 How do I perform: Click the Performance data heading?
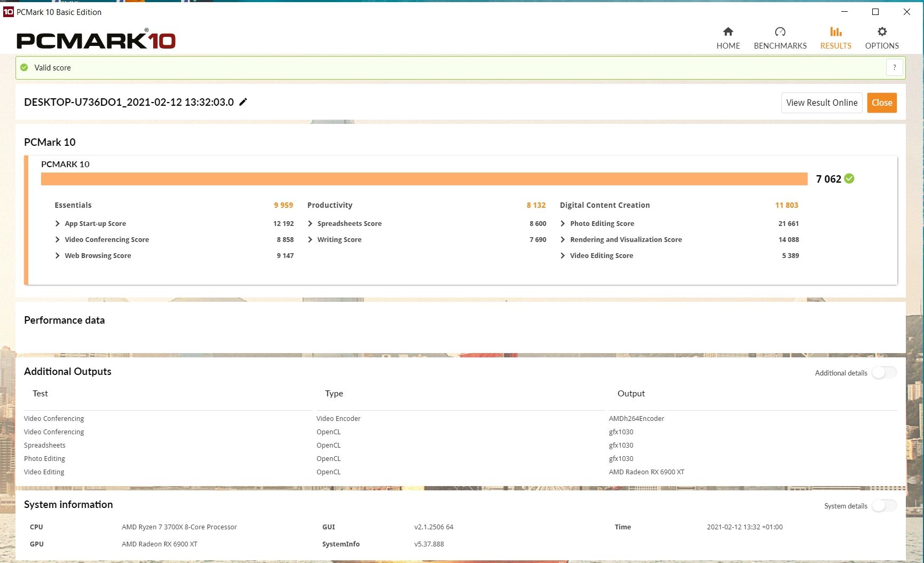[x=65, y=320]
